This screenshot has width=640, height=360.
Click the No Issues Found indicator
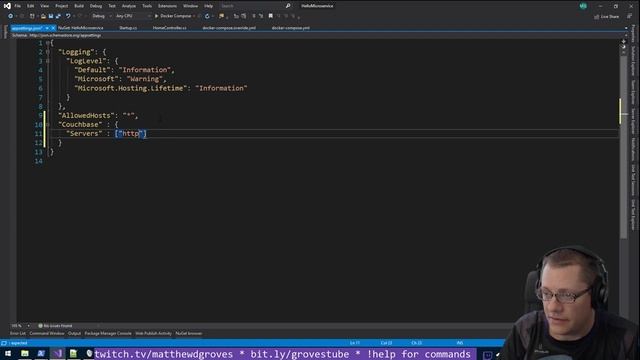tap(55, 326)
